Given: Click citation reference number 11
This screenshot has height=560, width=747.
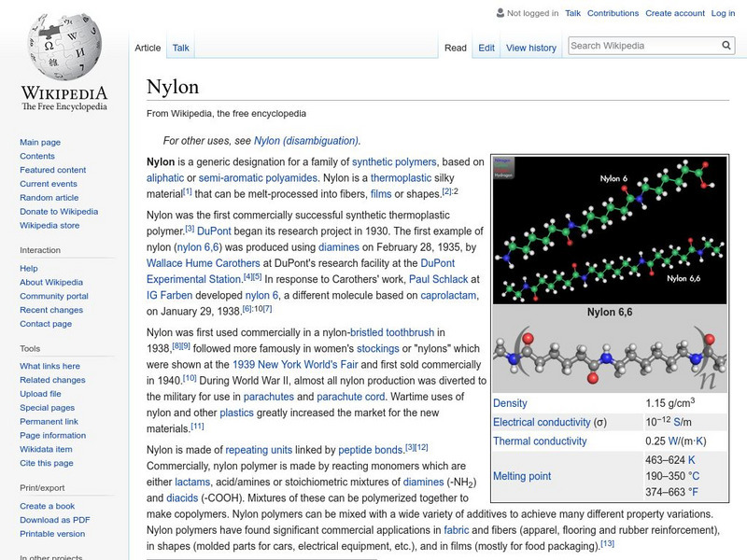Looking at the screenshot, I should (x=197, y=427).
